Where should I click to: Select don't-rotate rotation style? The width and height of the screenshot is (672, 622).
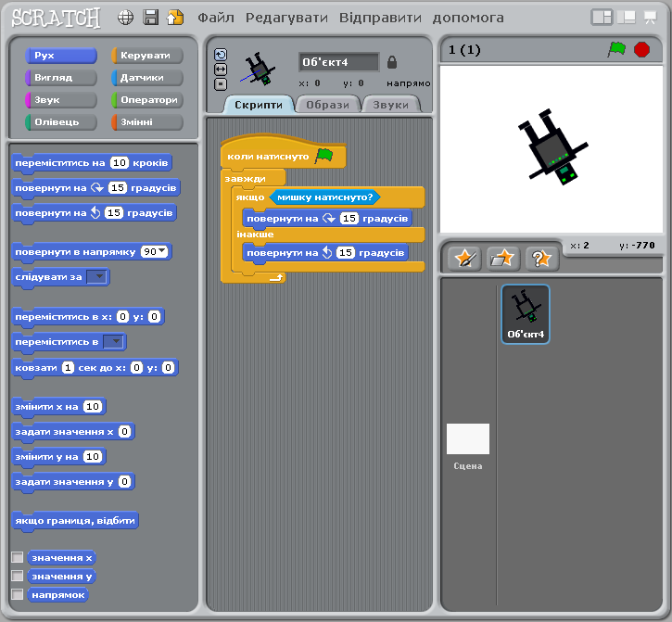(221, 84)
